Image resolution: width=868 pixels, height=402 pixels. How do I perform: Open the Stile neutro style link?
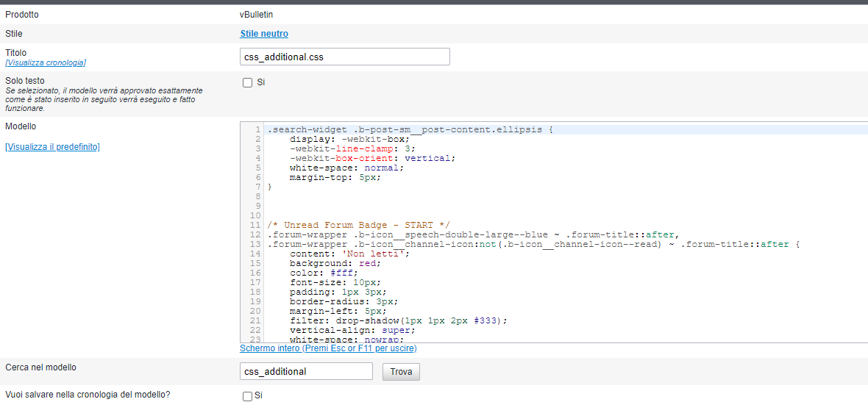(264, 34)
